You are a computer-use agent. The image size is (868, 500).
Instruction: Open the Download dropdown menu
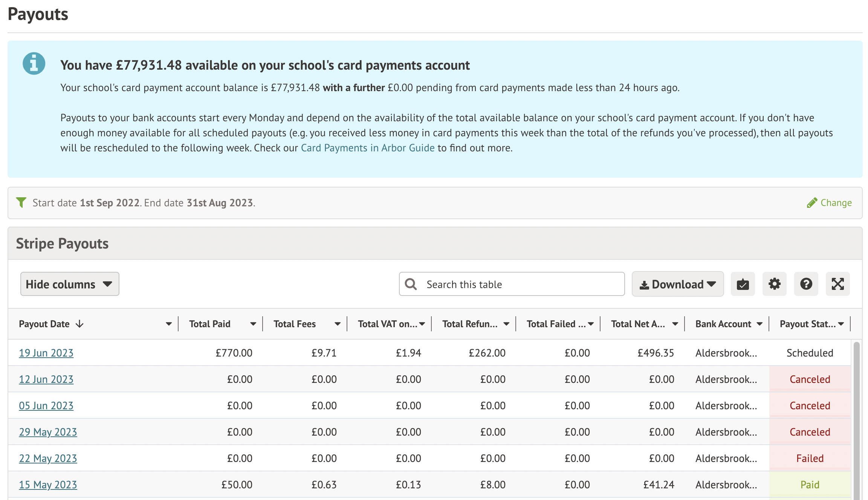coord(677,284)
